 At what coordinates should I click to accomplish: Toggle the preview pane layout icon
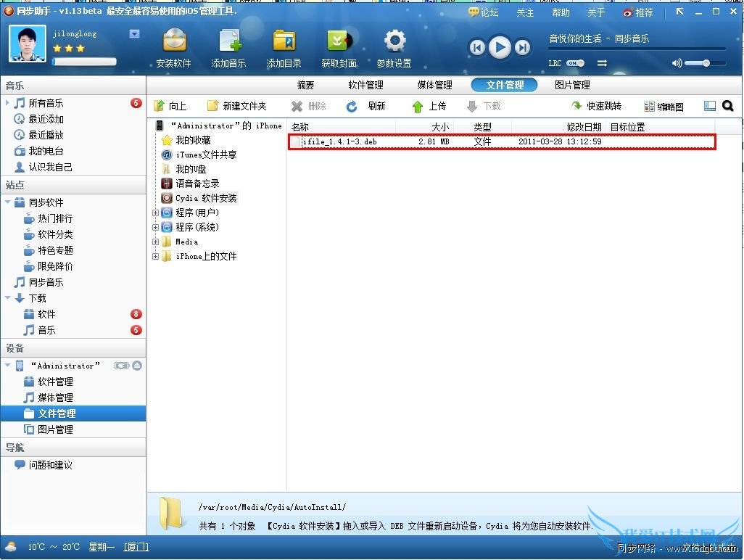click(x=710, y=106)
